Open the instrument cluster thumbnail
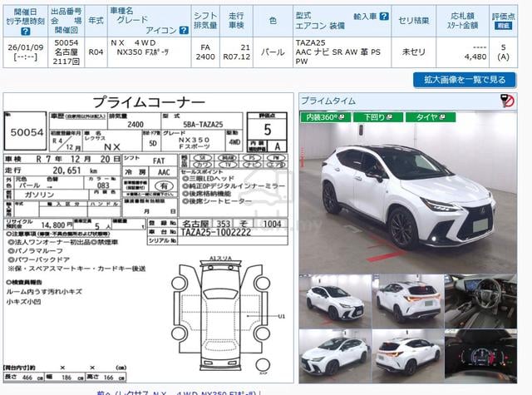The width and height of the screenshot is (532, 395). [x=480, y=356]
